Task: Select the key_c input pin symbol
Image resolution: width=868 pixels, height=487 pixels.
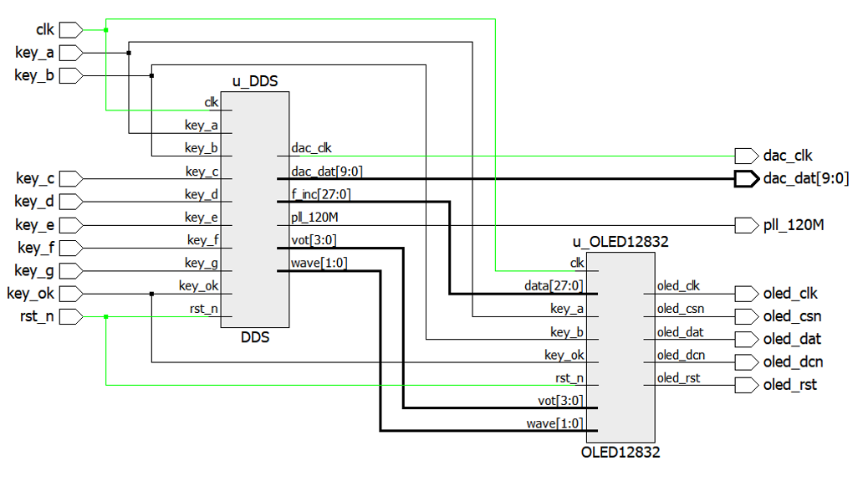Action: tap(71, 179)
